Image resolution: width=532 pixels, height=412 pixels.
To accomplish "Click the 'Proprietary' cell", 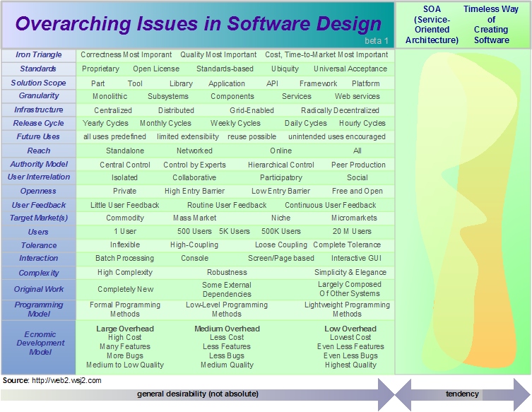I will tap(100, 69).
